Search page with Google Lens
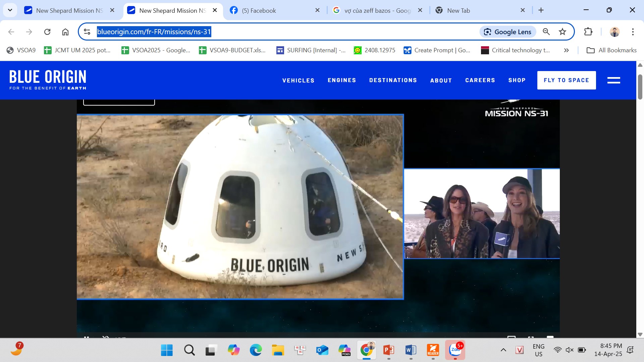The height and width of the screenshot is (362, 644). tap(508, 32)
